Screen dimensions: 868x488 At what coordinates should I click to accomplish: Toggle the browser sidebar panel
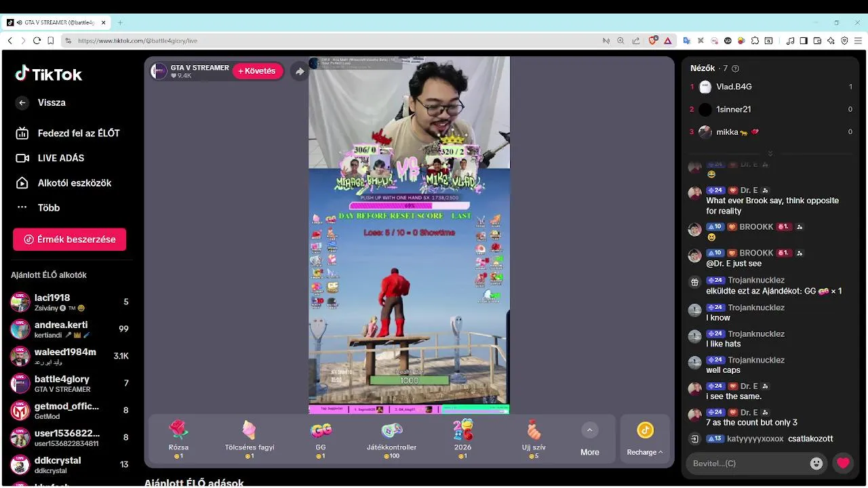coord(804,41)
